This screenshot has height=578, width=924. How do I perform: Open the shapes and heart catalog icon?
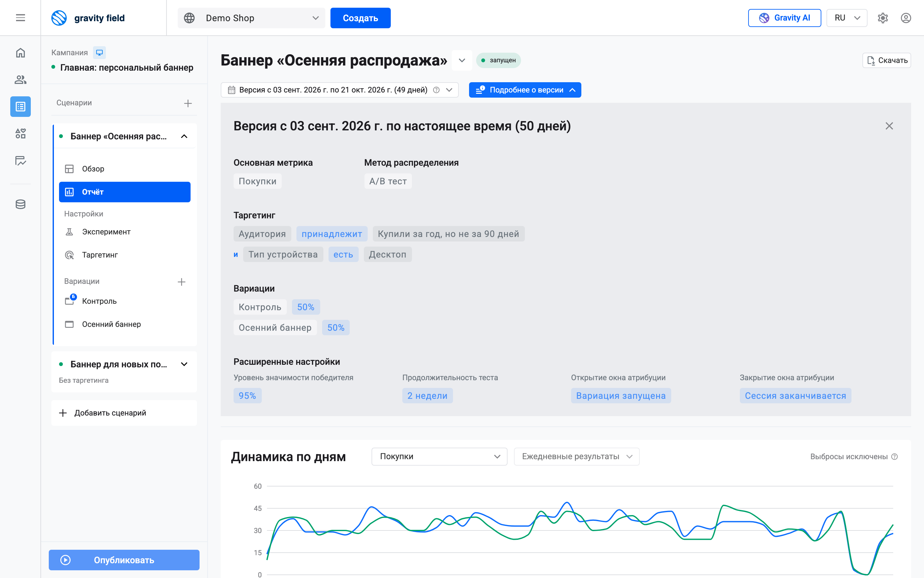21,133
